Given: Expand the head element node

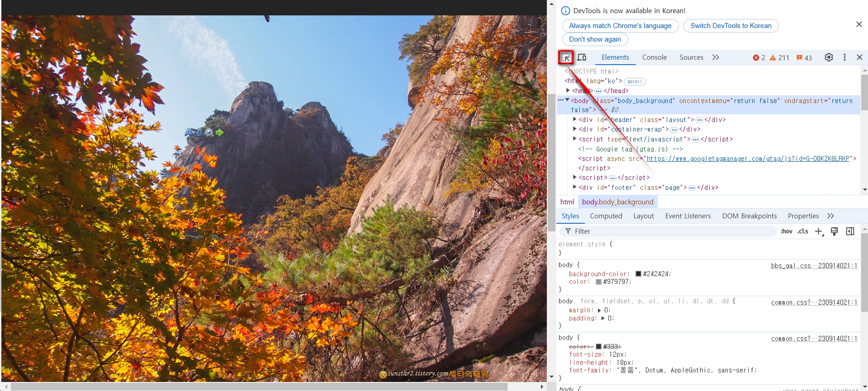Looking at the screenshot, I should [x=568, y=90].
